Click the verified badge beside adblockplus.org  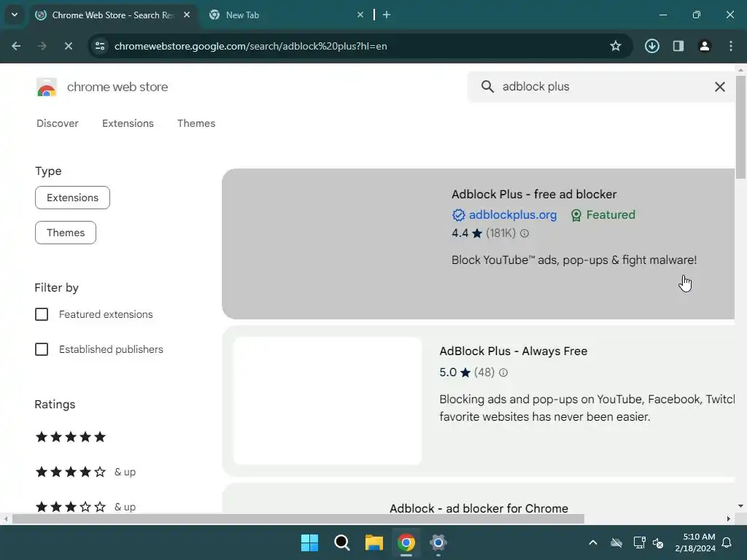(458, 215)
